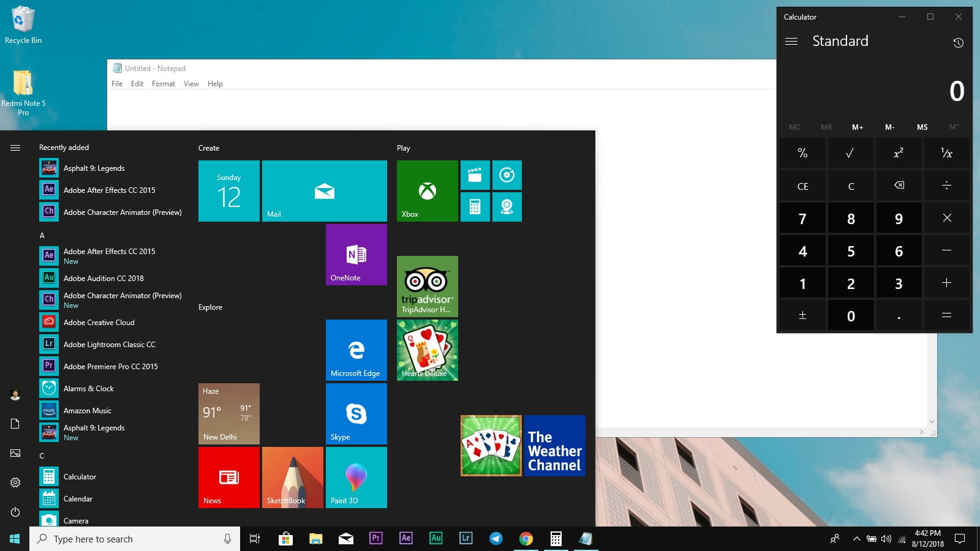The width and height of the screenshot is (980, 551).
Task: Open Task View on the taskbar
Action: coord(255,539)
